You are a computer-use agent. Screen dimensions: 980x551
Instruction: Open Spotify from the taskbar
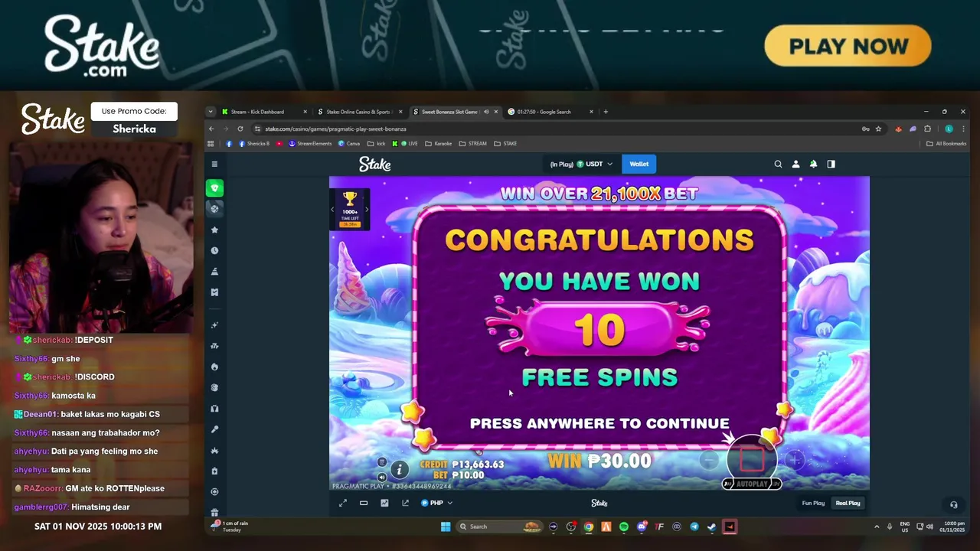[x=624, y=527]
